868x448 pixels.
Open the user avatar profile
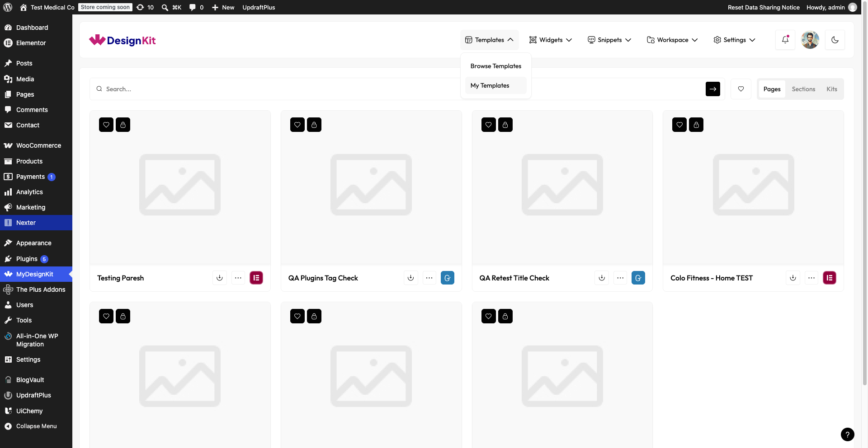click(x=810, y=40)
